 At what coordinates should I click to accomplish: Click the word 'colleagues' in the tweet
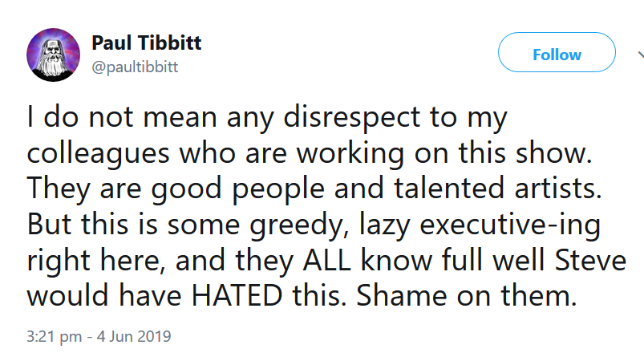pos(98,154)
